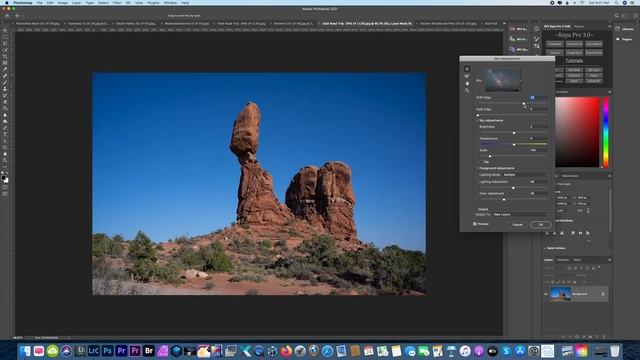Open the Lighting Mode dropdown
The height and width of the screenshot is (360, 640).
point(524,175)
